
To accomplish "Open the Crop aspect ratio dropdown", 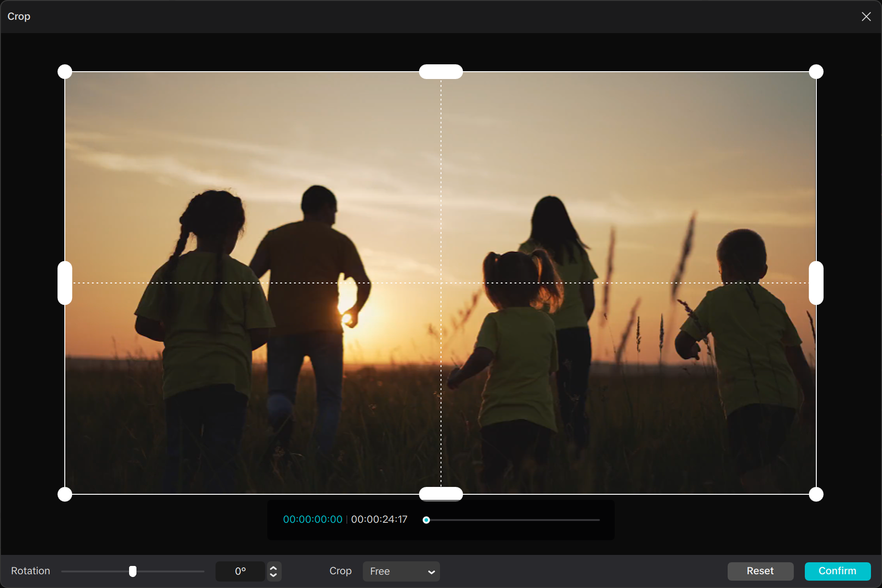I will pos(401,571).
